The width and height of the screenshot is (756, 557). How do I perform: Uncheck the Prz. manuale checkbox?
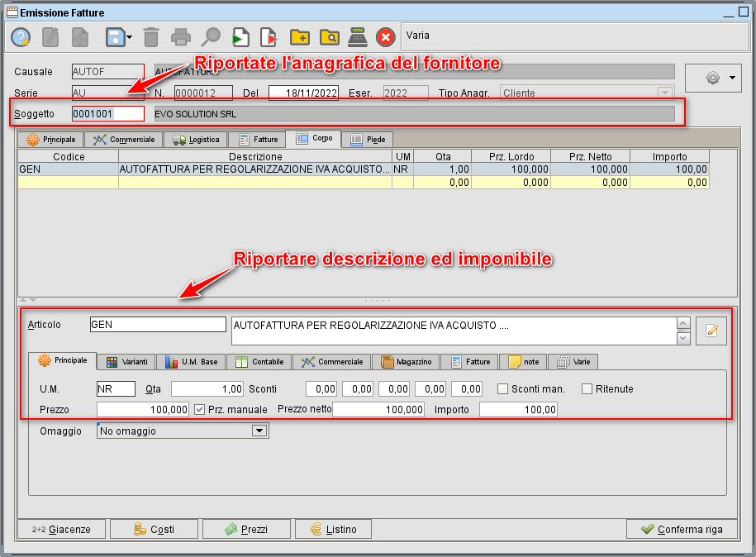coord(201,409)
